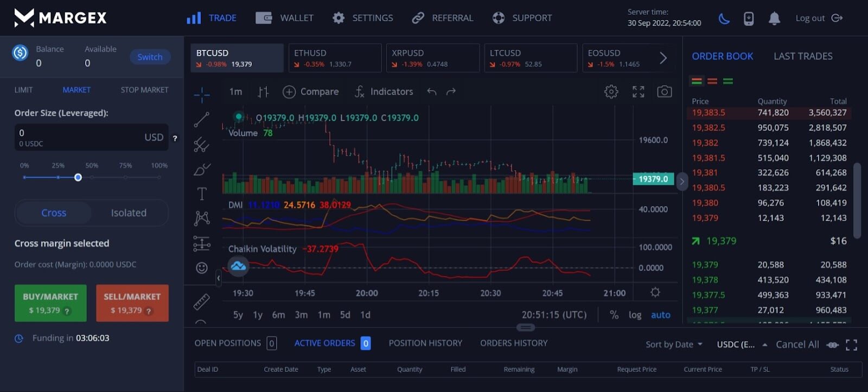Toggle the link icon beside Cancel All

click(833, 345)
